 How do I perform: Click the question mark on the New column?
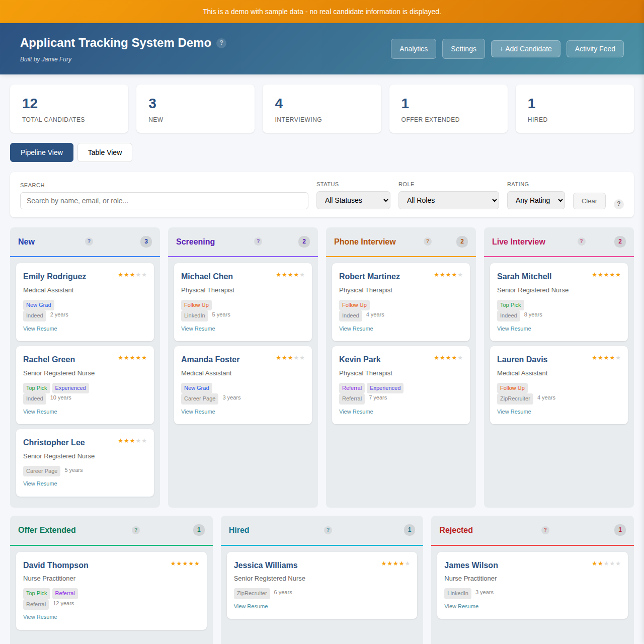coord(89,242)
